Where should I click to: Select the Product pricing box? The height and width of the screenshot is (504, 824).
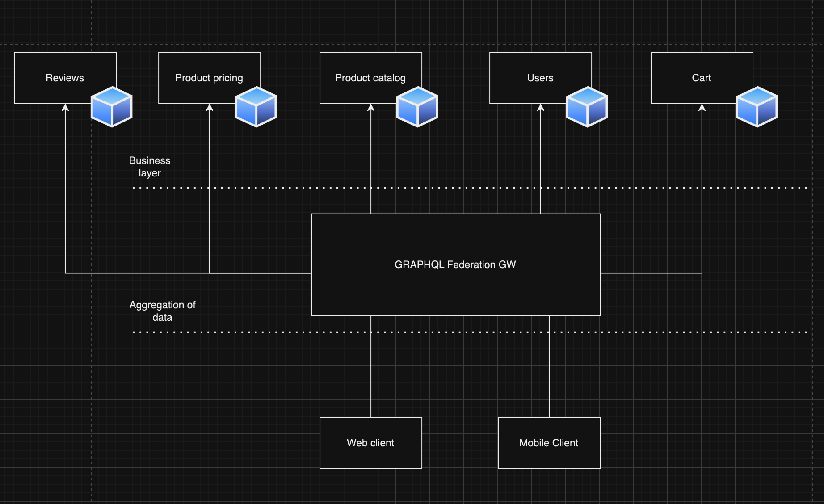point(210,78)
